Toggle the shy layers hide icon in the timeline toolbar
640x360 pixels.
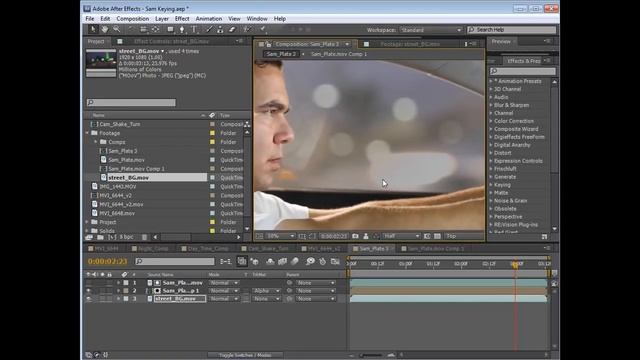(270, 261)
